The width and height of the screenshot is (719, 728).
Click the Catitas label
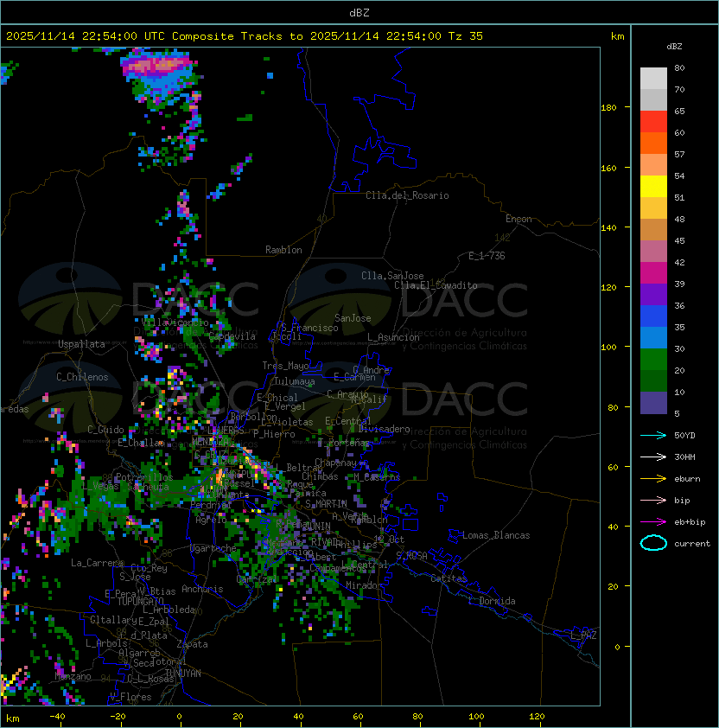click(449, 578)
